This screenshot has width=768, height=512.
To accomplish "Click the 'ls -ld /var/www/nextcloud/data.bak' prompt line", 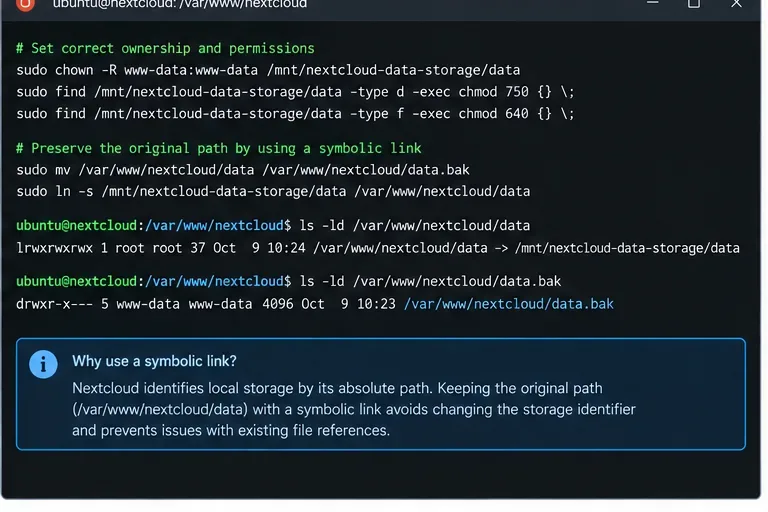I will pos(288,282).
